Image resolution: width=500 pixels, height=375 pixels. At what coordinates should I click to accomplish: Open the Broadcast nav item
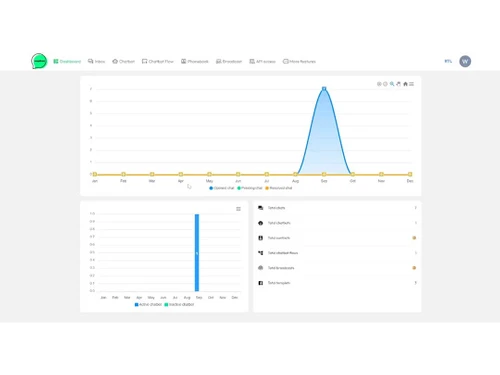(x=229, y=61)
